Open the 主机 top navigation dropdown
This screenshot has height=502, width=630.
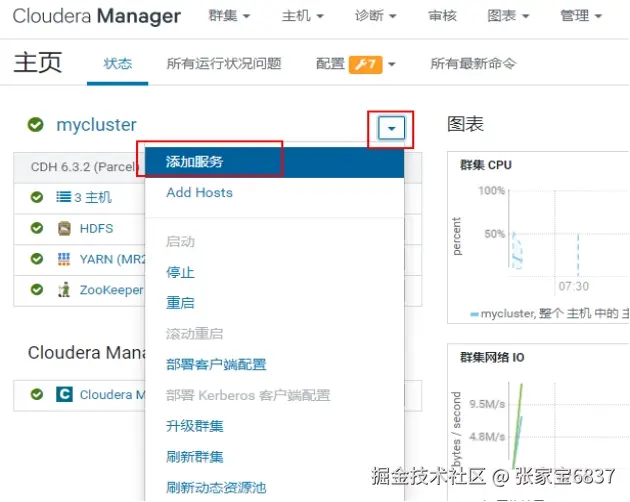click(303, 16)
